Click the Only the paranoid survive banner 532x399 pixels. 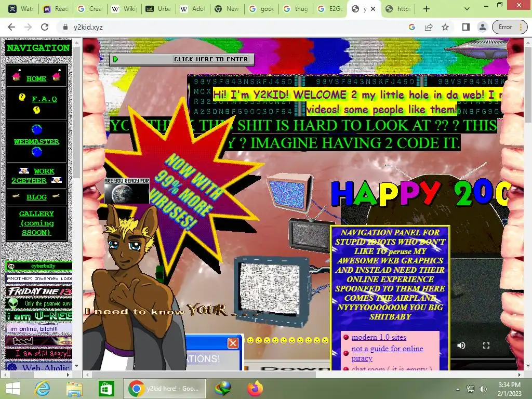38,303
